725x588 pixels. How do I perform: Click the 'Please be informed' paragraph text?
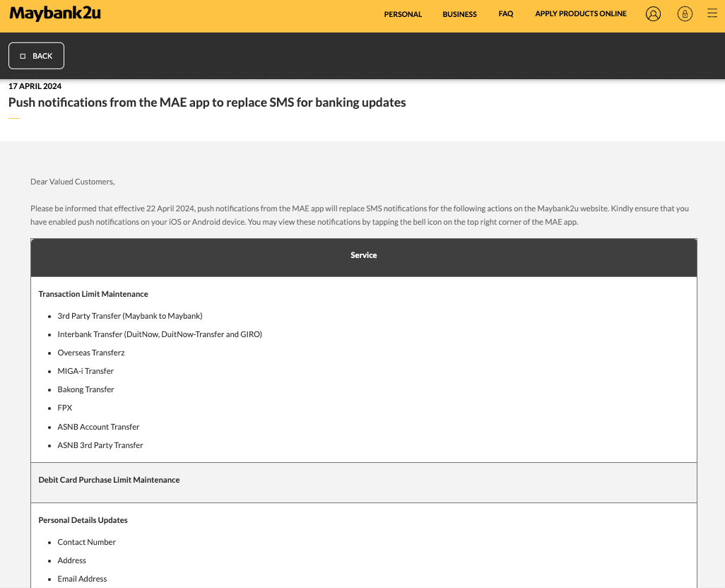click(360, 215)
